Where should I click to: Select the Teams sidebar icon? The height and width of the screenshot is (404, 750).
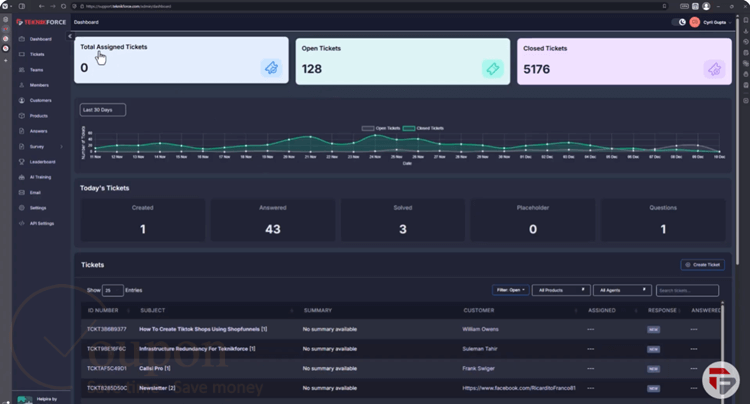coord(22,70)
